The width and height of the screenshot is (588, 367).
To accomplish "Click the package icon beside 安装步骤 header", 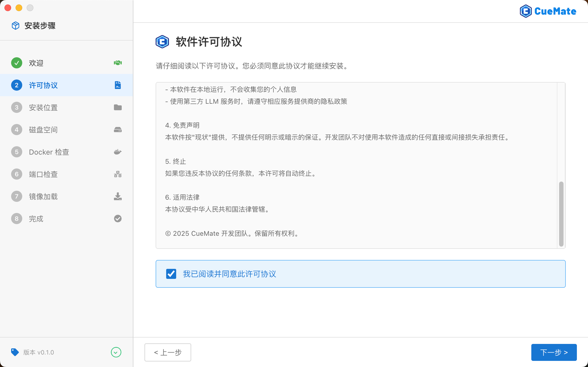I will [16, 26].
